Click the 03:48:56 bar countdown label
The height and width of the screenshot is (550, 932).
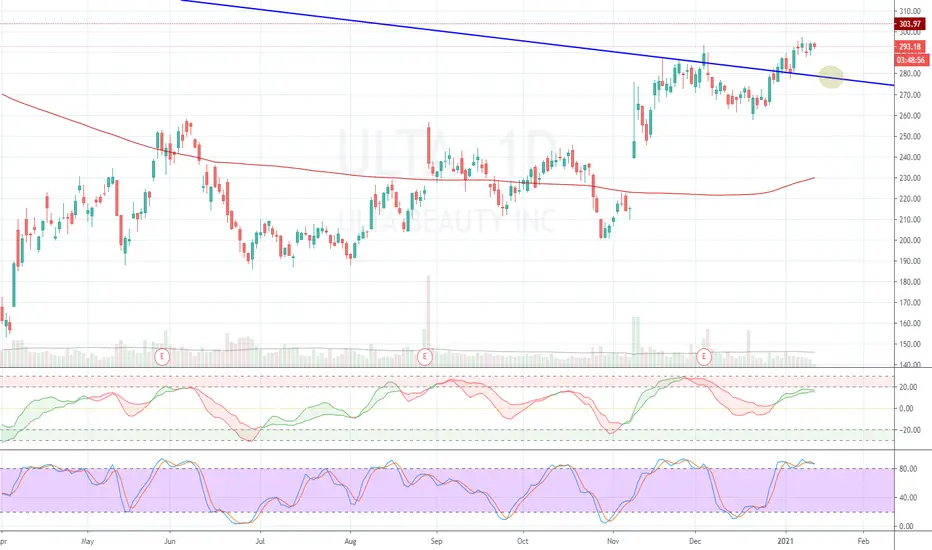pos(910,60)
